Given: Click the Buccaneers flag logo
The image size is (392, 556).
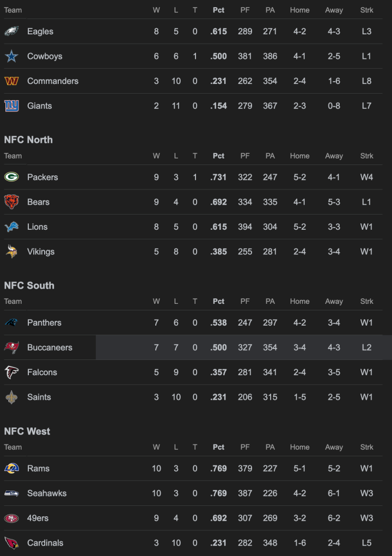Looking at the screenshot, I should pyautogui.click(x=11, y=347).
